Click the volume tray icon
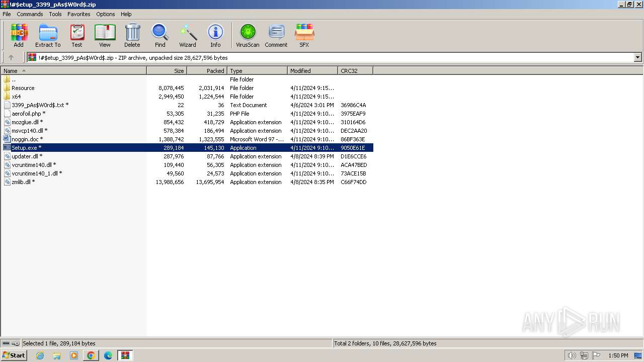The height and width of the screenshot is (362, 644). click(x=572, y=355)
